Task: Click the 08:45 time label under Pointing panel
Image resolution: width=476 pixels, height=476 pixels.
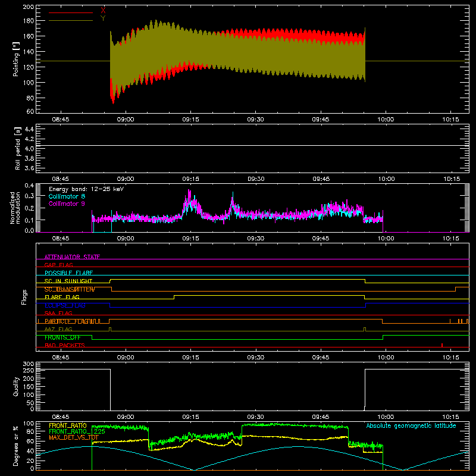Action: tap(61, 120)
